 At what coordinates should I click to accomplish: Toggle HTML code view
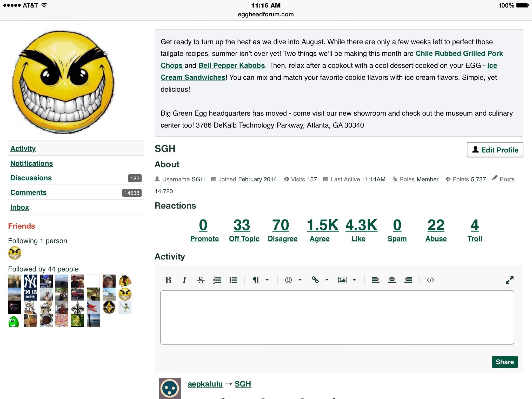[x=430, y=280]
